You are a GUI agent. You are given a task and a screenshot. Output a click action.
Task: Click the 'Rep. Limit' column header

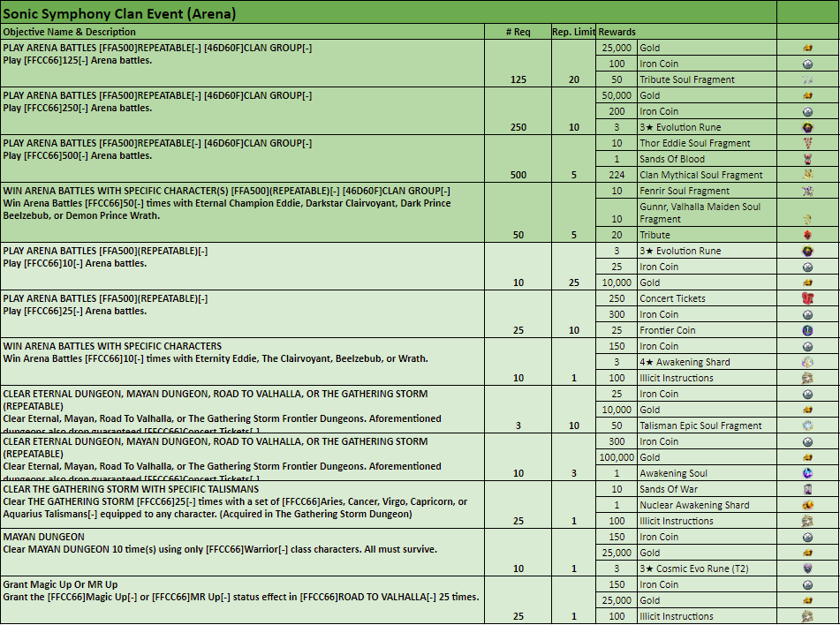pyautogui.click(x=573, y=32)
